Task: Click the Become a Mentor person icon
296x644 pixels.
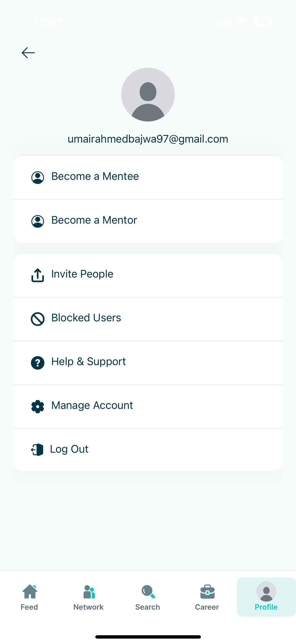Action: click(x=38, y=221)
